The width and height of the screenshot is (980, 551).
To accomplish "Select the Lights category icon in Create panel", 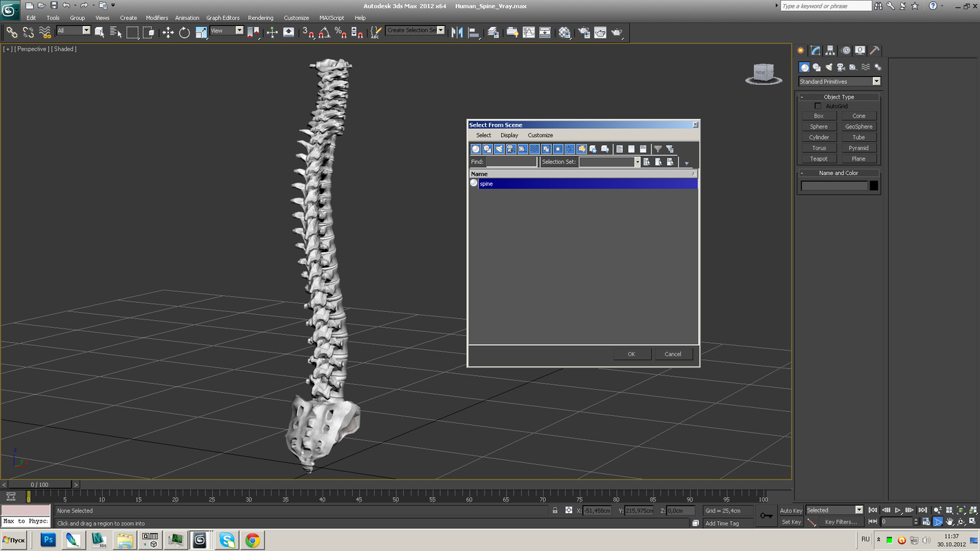I will coord(828,67).
